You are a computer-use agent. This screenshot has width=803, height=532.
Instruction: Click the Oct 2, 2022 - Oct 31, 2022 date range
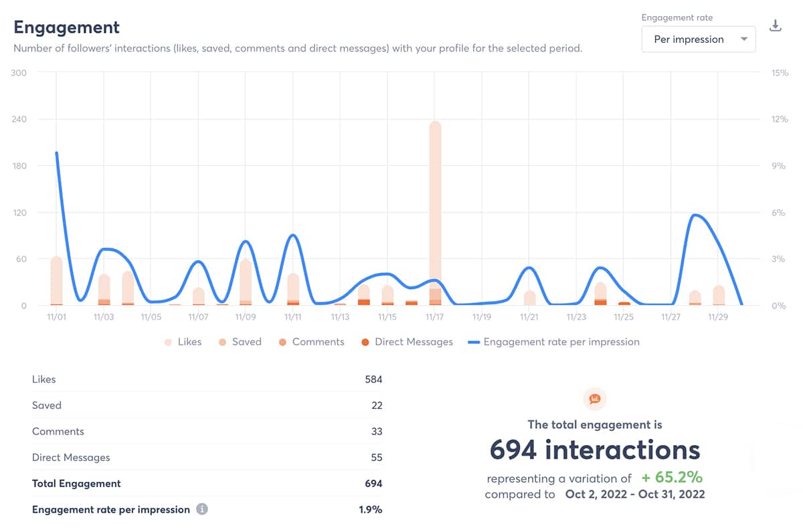[634, 495]
